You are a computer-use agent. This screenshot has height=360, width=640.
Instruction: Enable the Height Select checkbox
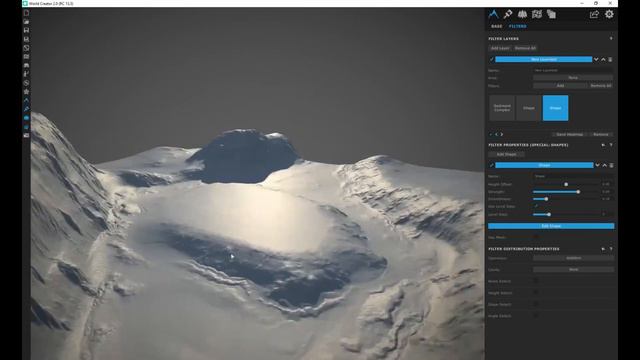(536, 293)
